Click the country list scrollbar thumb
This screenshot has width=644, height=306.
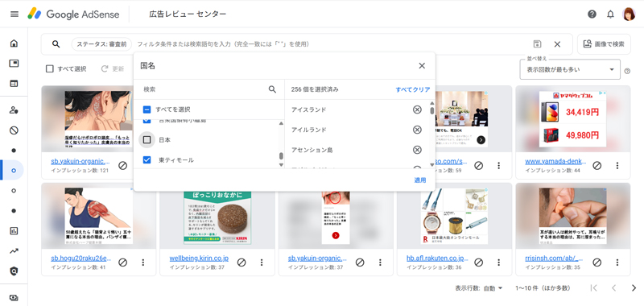[281, 156]
